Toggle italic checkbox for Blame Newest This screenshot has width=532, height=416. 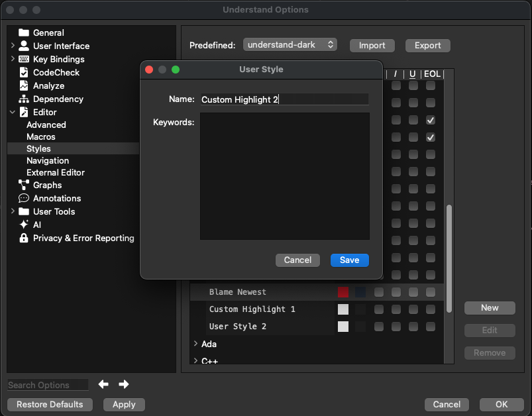tap(396, 292)
